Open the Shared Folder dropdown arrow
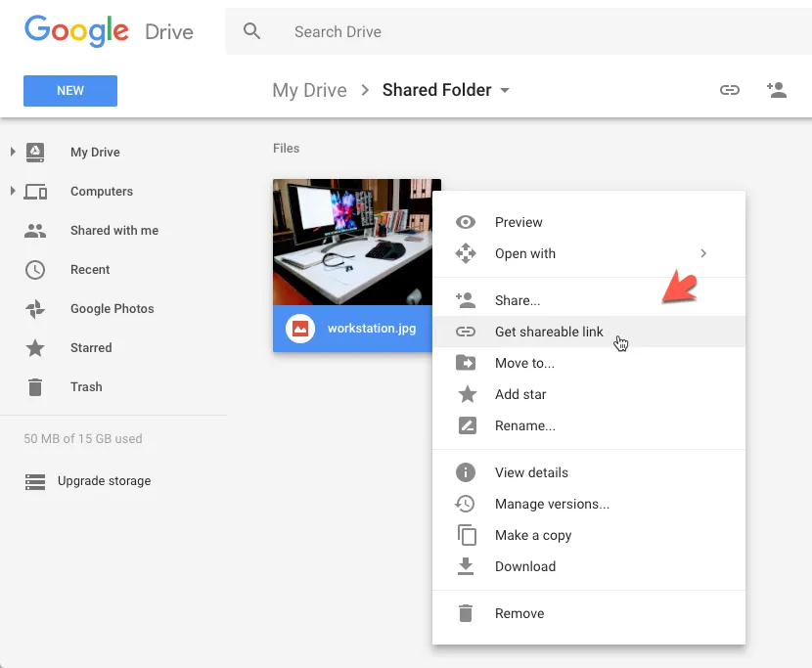Image resolution: width=812 pixels, height=668 pixels. pyautogui.click(x=506, y=89)
